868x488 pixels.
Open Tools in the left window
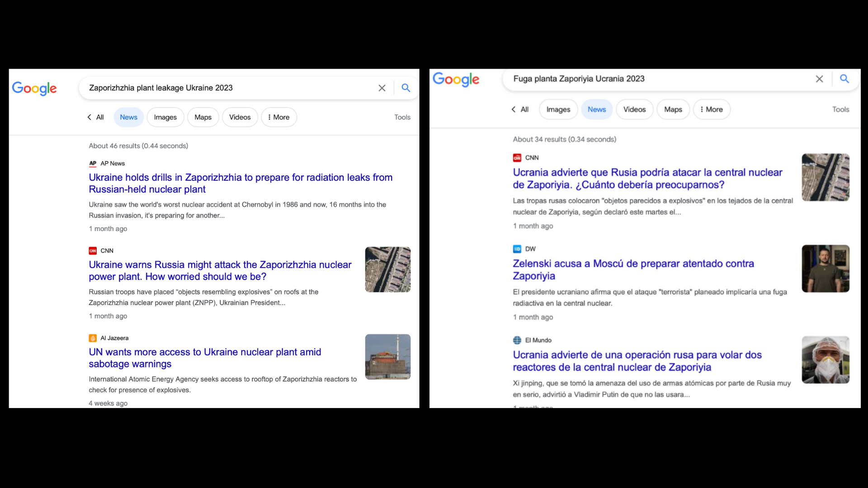[x=402, y=117]
